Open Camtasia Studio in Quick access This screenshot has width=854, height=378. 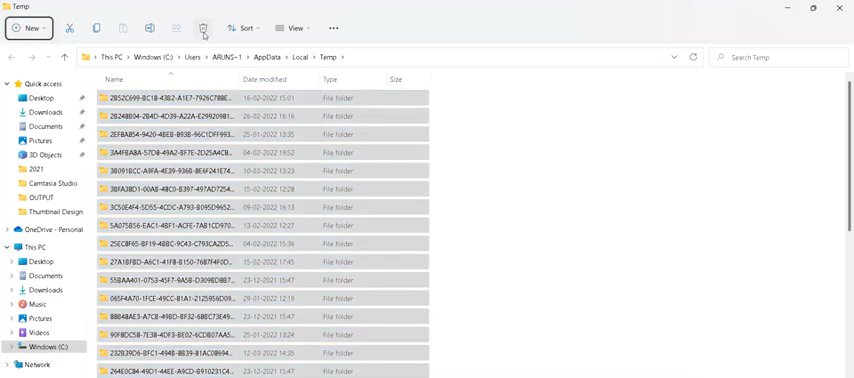tap(53, 184)
